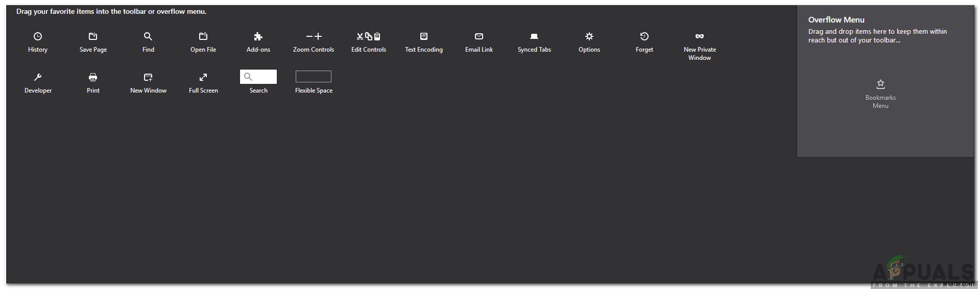Click the Paste clipboard icon in Edit Controls
Image resolution: width=980 pixels, height=289 pixels.
377,36
